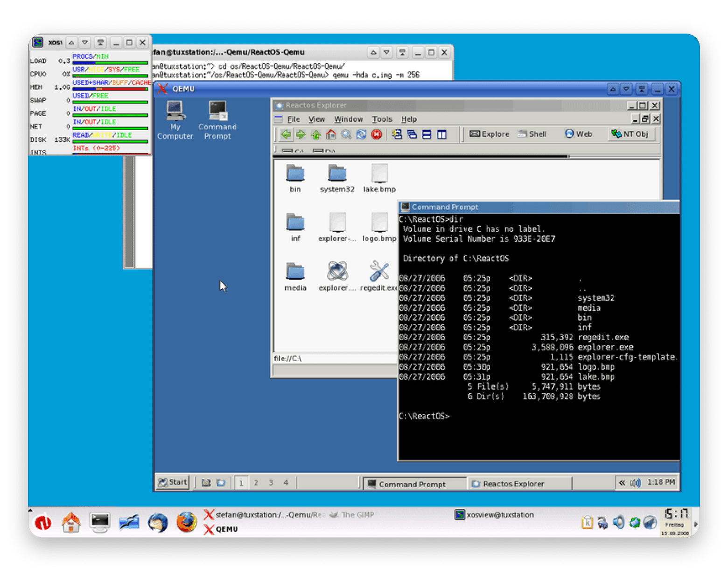Launch Firefox from the KDE panel
This screenshot has height=575, width=728.
coord(186,522)
